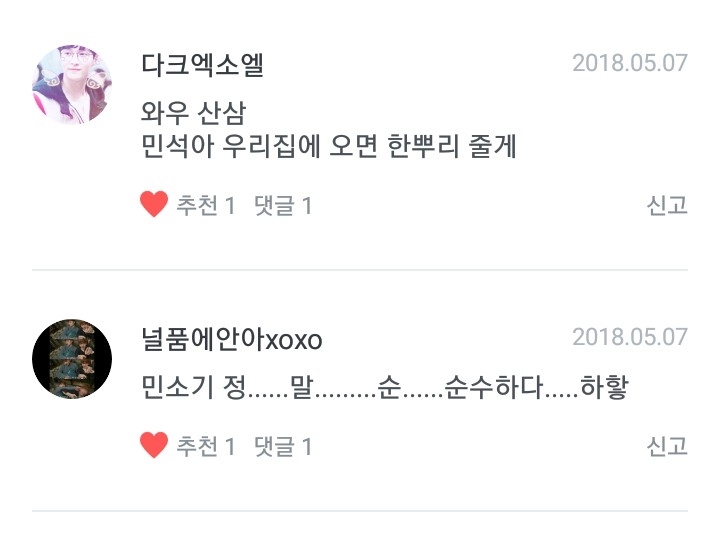Tap the red heart on 널품에안아xoxo's comment

[x=154, y=445]
